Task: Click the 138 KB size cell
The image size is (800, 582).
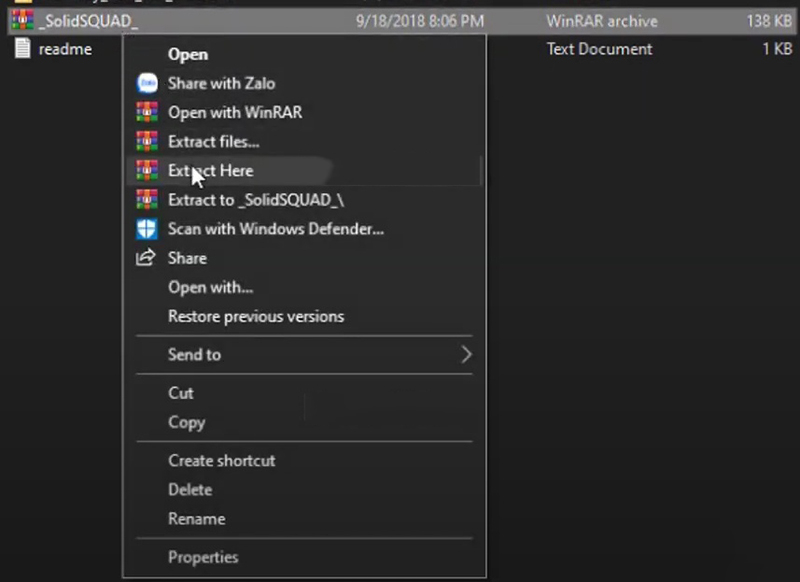Action: pyautogui.click(x=769, y=21)
